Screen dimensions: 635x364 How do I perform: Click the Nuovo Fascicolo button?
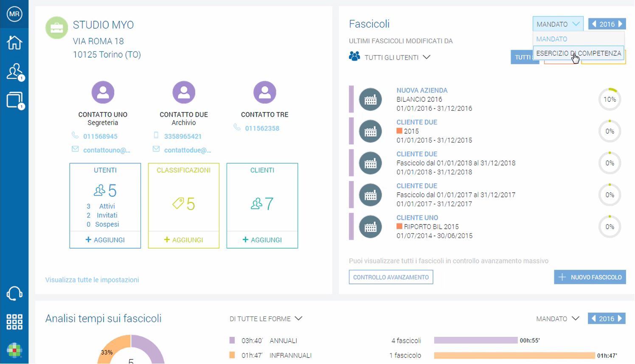point(590,277)
